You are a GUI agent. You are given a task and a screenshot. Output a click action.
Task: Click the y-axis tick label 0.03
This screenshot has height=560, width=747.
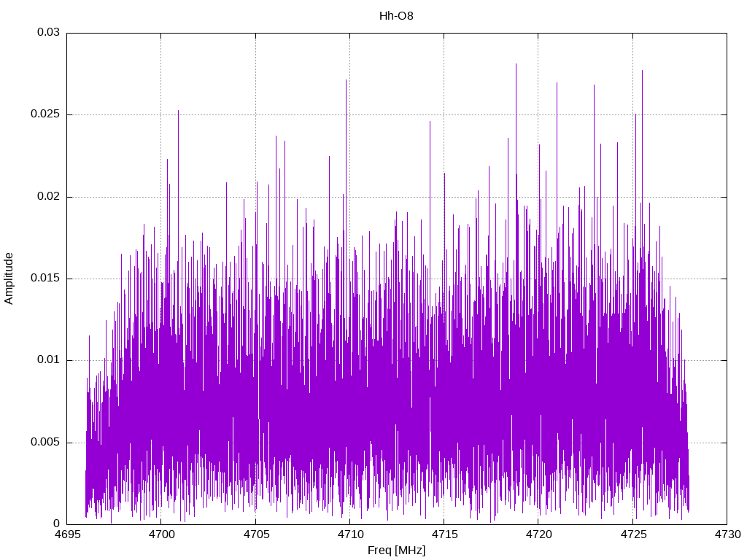48,32
